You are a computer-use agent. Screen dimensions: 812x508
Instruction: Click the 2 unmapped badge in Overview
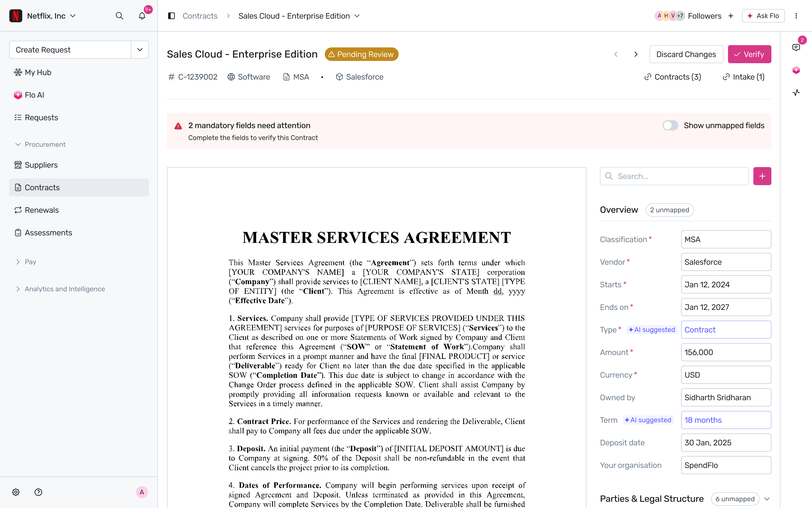click(669, 210)
